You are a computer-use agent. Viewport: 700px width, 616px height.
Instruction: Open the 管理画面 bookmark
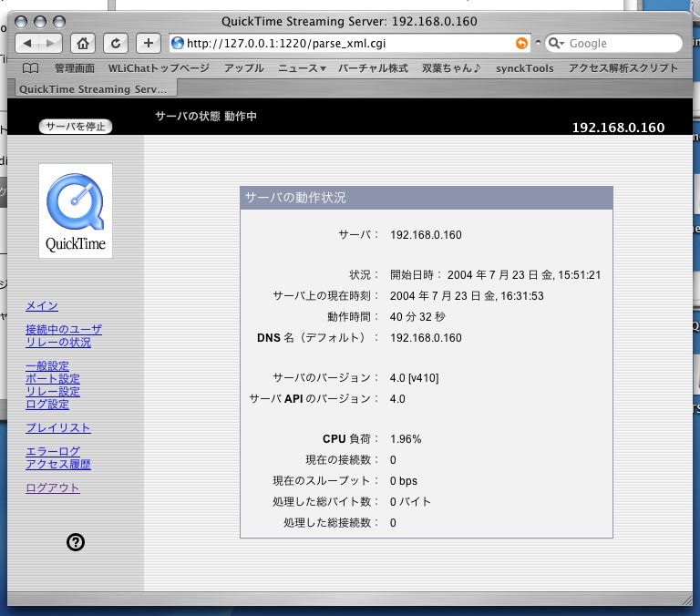[75, 68]
